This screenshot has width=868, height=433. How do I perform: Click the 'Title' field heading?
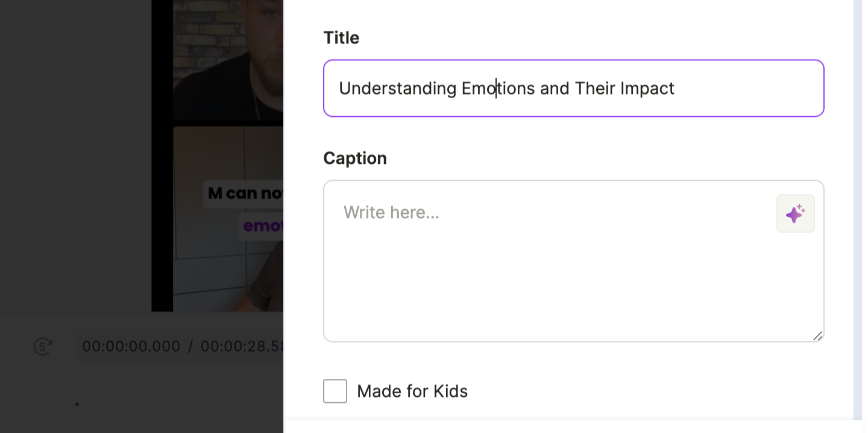[341, 38]
